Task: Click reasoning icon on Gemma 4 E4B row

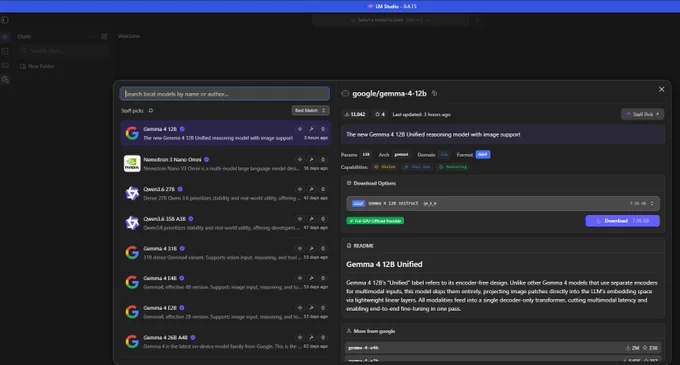Action: point(323,278)
